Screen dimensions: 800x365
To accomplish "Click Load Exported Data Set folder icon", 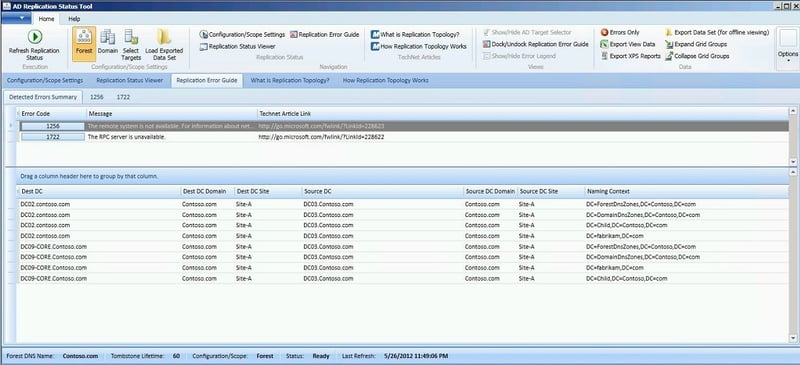I will 164,37.
